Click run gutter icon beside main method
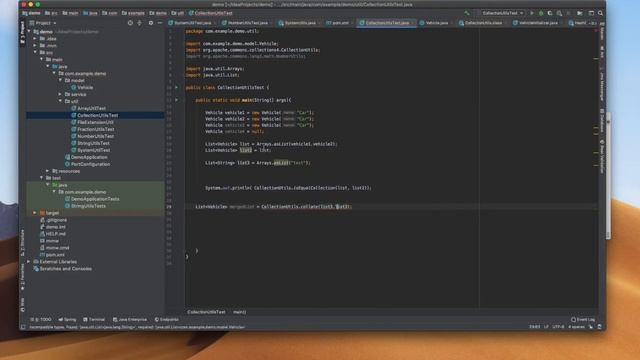This screenshot has height=360, width=640. (x=177, y=100)
